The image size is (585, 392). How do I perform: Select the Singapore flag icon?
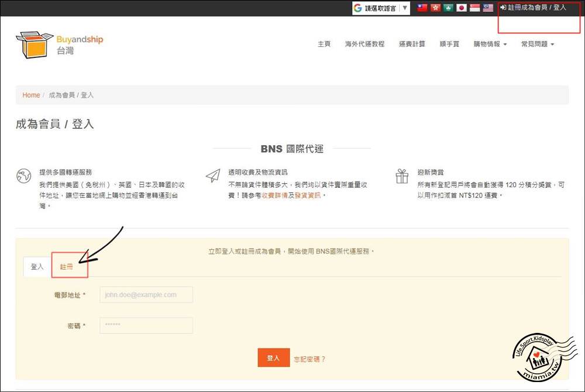pos(475,8)
